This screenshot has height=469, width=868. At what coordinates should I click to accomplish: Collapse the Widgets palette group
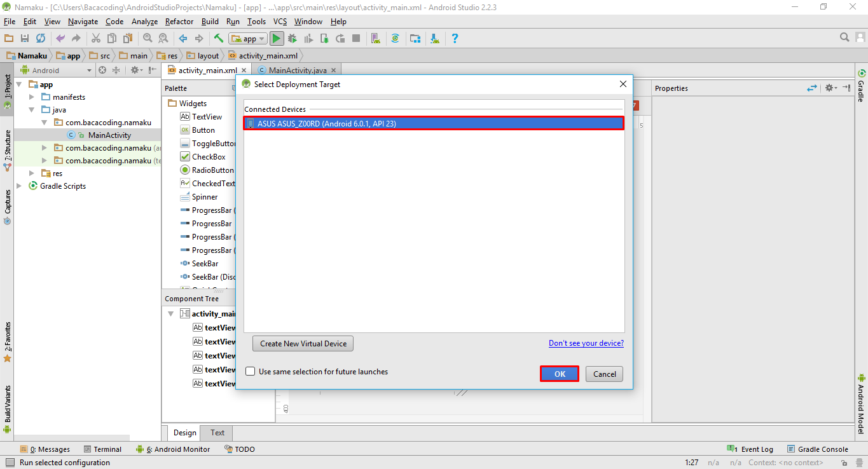(193, 103)
